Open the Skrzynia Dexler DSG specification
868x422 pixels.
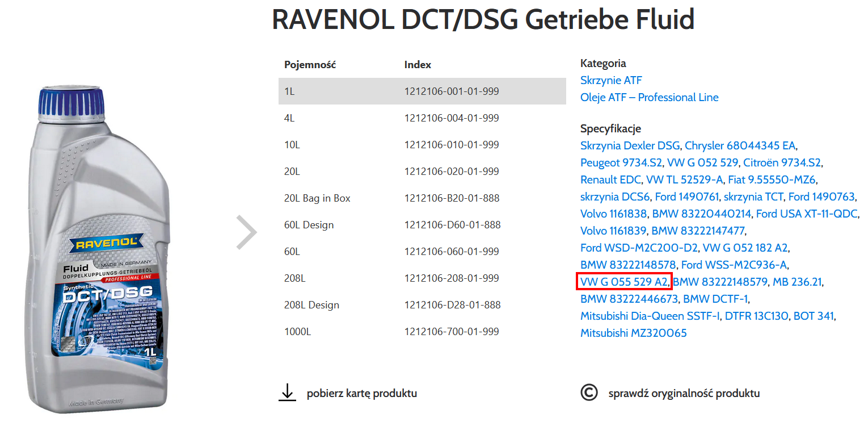point(630,145)
